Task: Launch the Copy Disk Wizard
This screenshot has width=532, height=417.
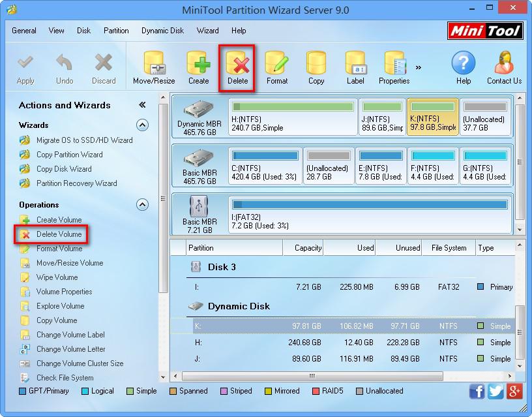Action: [56, 169]
